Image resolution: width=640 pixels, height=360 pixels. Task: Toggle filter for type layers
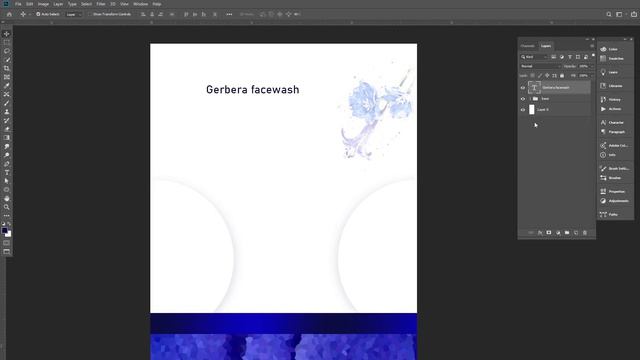(570, 57)
